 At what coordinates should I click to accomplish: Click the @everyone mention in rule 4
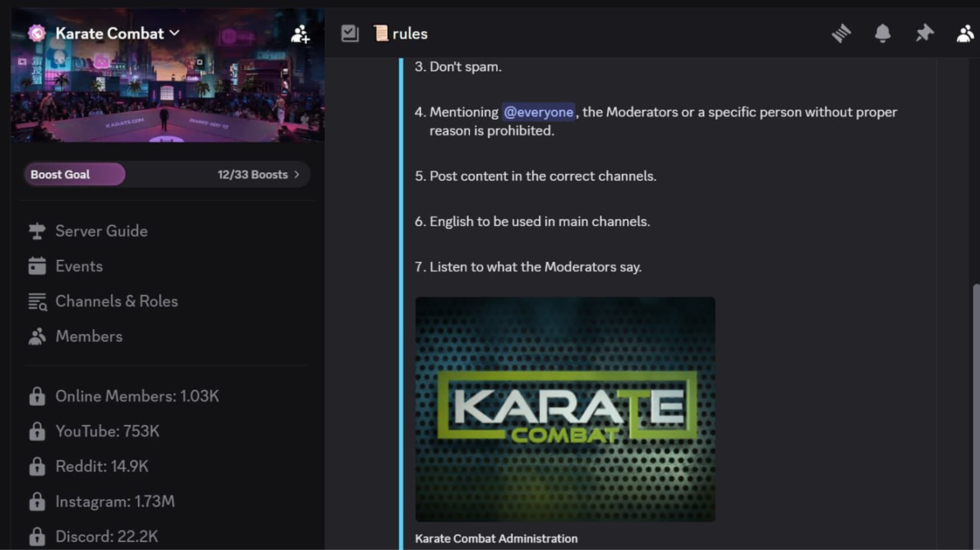(538, 112)
